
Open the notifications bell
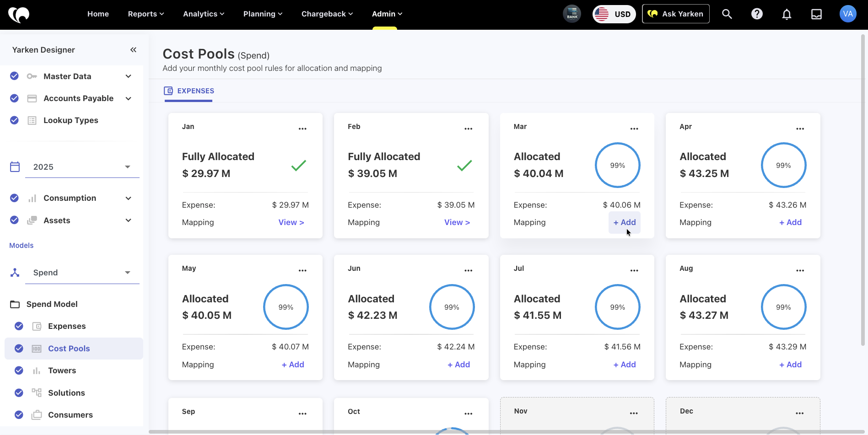(x=787, y=14)
